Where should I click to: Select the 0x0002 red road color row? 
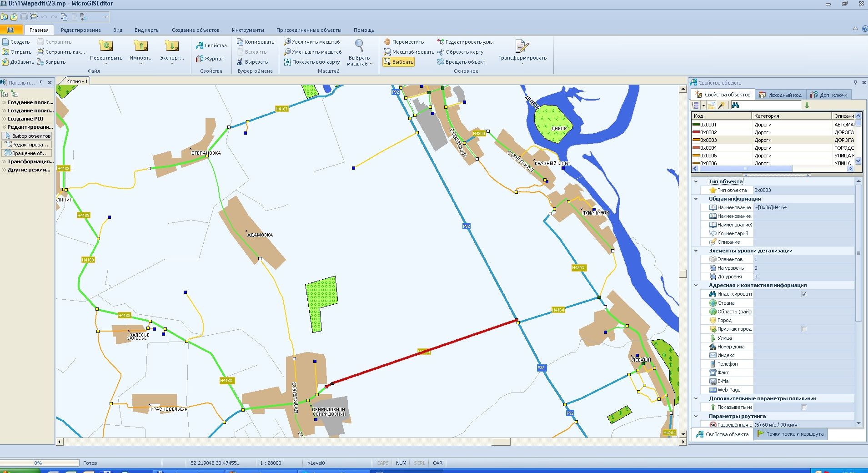pyautogui.click(x=708, y=132)
